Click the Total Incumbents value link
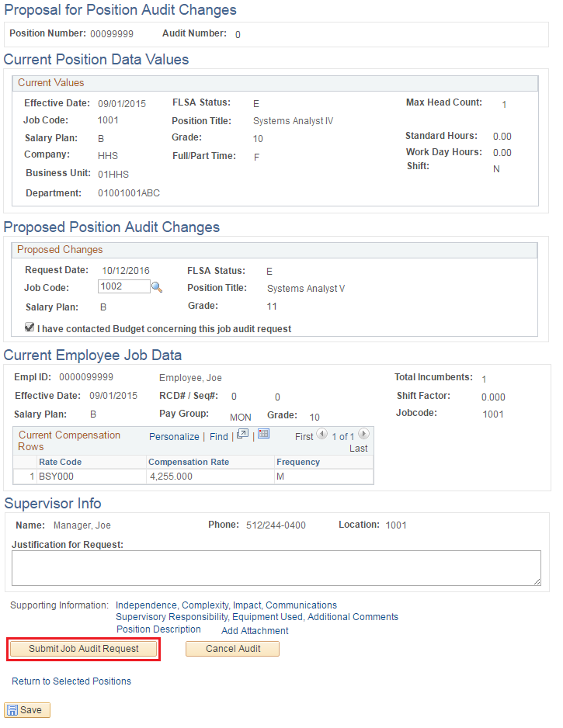Image resolution: width=563 pixels, height=728 pixels. pyautogui.click(x=484, y=380)
